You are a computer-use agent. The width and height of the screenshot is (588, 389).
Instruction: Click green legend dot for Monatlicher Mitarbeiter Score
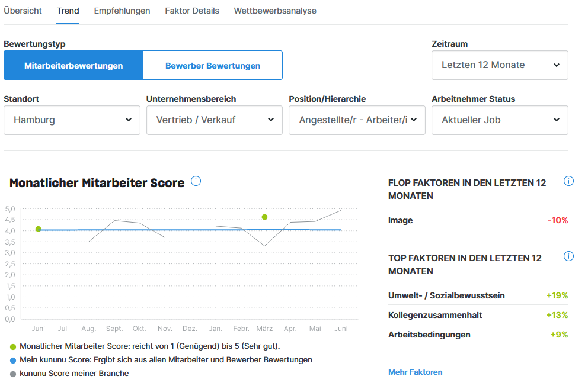pos(13,346)
